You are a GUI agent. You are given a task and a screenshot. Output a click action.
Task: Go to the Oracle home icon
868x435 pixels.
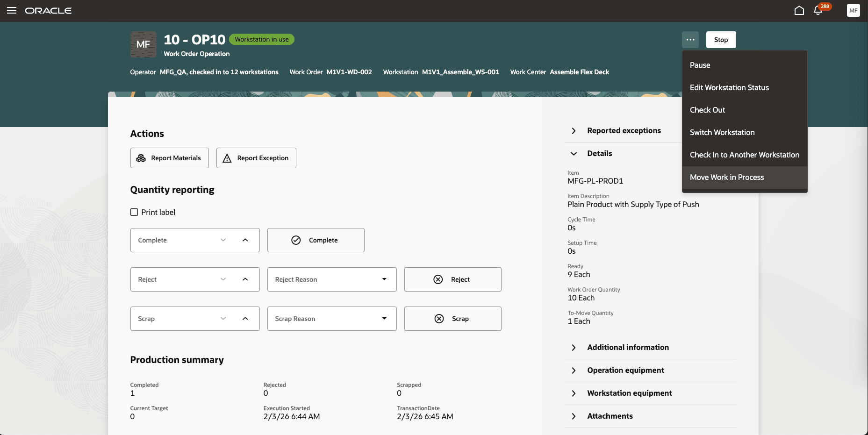pos(799,10)
